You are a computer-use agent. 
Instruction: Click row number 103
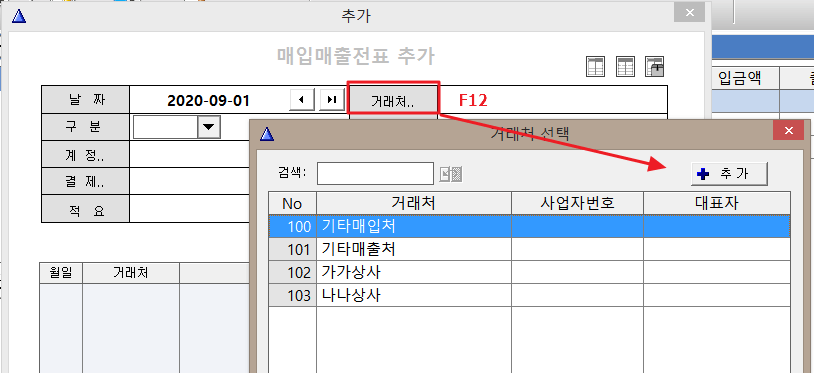[x=293, y=295]
